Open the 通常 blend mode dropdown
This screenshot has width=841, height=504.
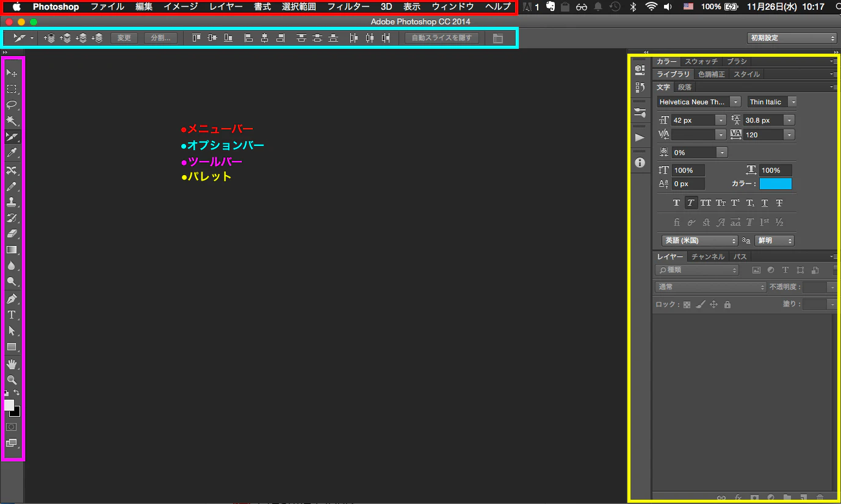pyautogui.click(x=710, y=287)
